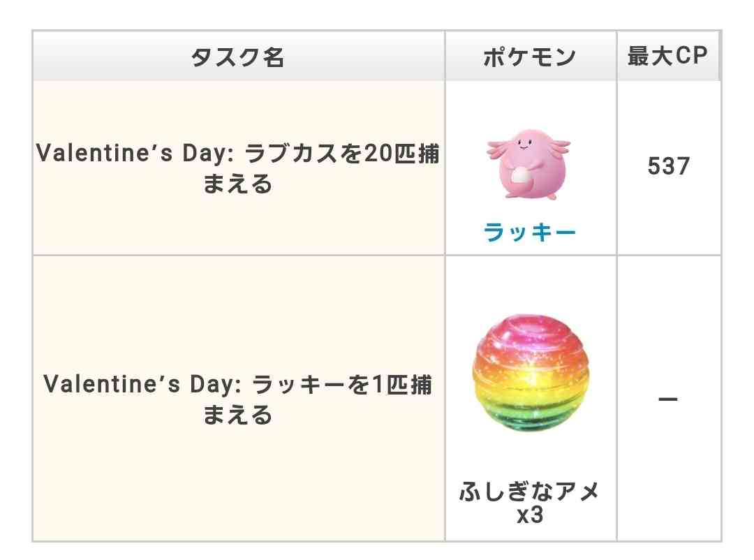Select the ポケモン column header
The image size is (754, 560).
(x=530, y=57)
